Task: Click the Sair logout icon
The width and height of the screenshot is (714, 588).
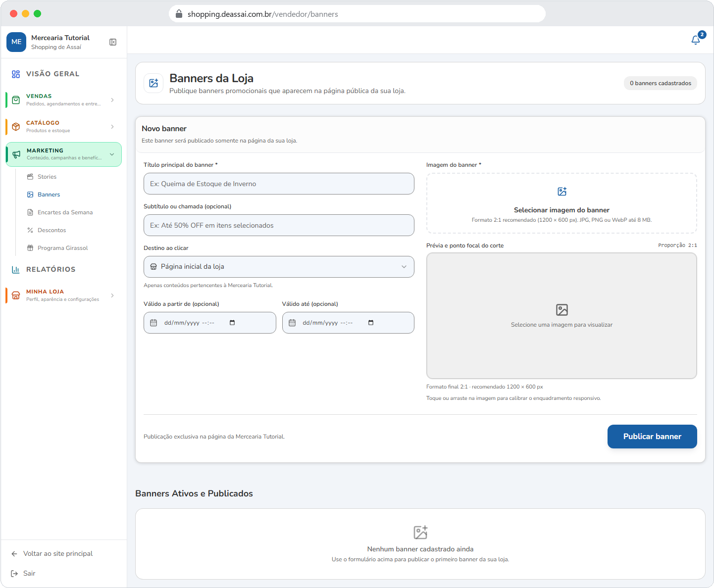Action: click(14, 574)
